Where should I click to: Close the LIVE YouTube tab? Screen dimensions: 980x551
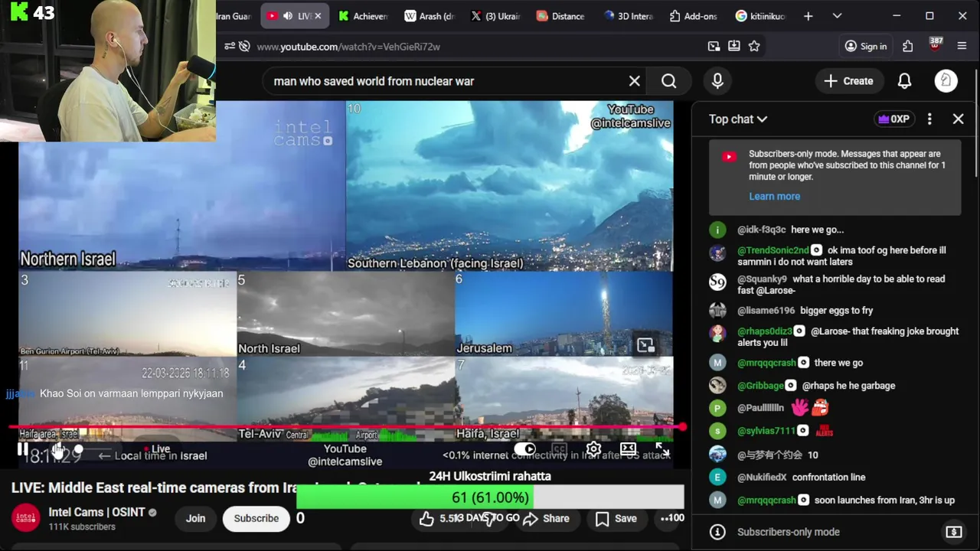(x=318, y=16)
